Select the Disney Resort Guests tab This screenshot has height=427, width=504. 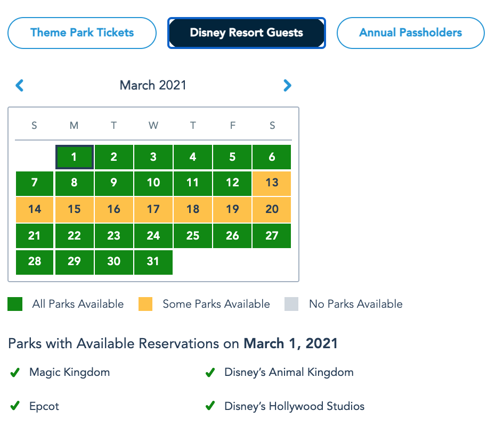246,33
